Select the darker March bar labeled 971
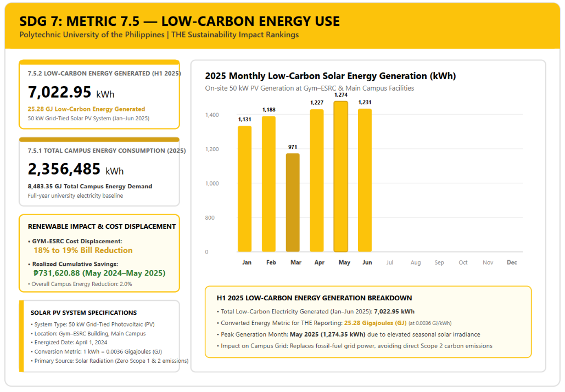The height and width of the screenshot is (392, 565). pyautogui.click(x=293, y=203)
